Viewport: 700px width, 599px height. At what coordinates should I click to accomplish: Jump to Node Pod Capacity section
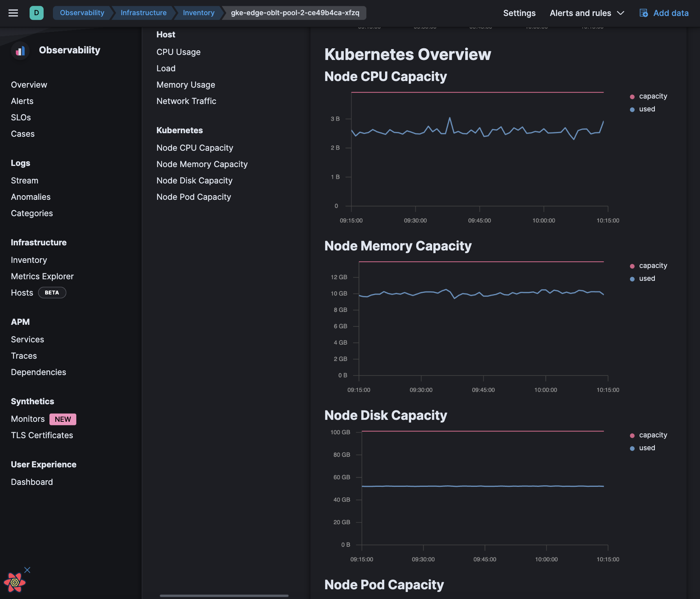pyautogui.click(x=193, y=197)
